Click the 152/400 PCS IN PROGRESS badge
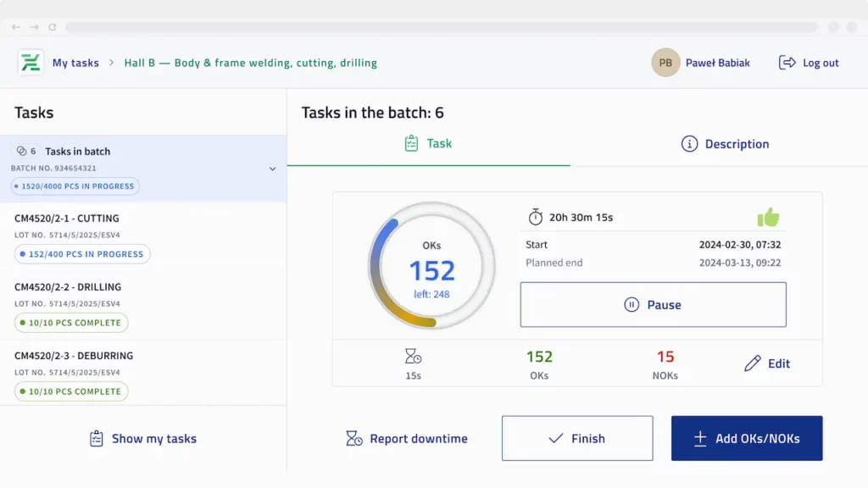 (82, 254)
